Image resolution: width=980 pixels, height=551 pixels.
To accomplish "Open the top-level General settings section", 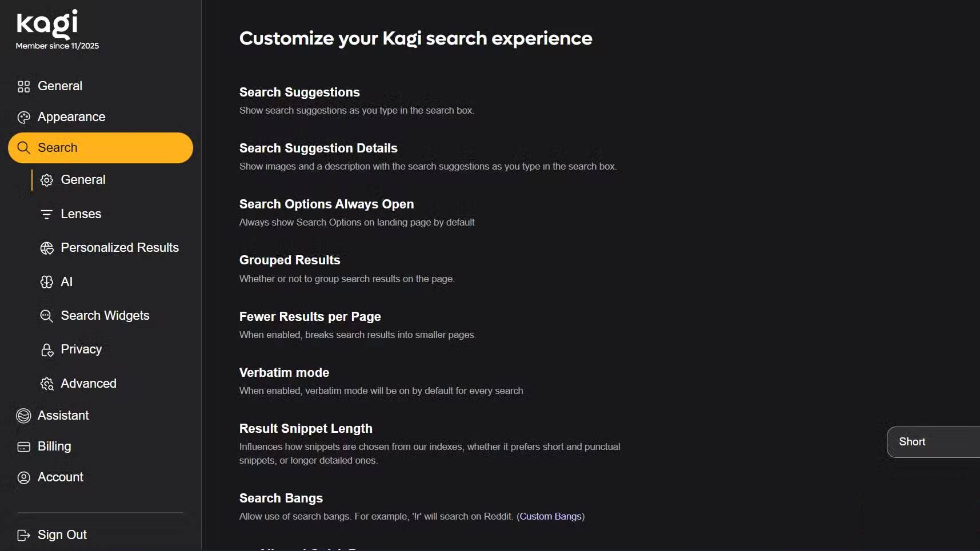I will coord(59,86).
